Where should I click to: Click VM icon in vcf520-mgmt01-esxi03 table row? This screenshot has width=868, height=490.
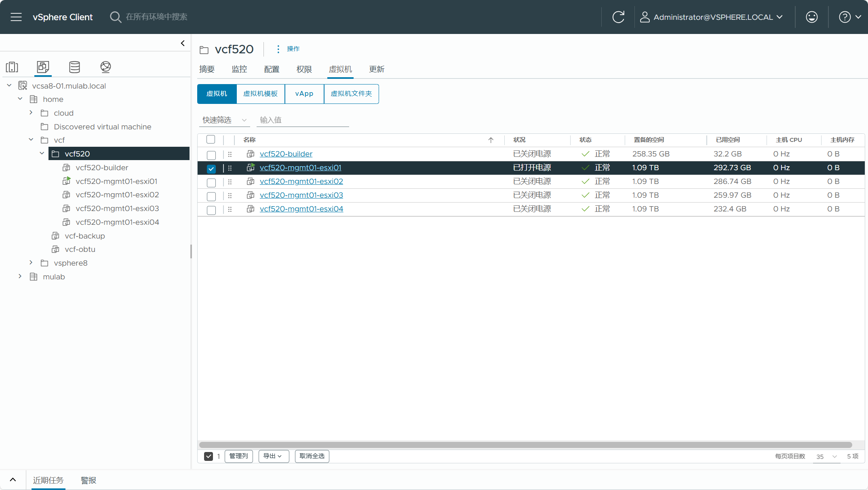click(x=251, y=195)
